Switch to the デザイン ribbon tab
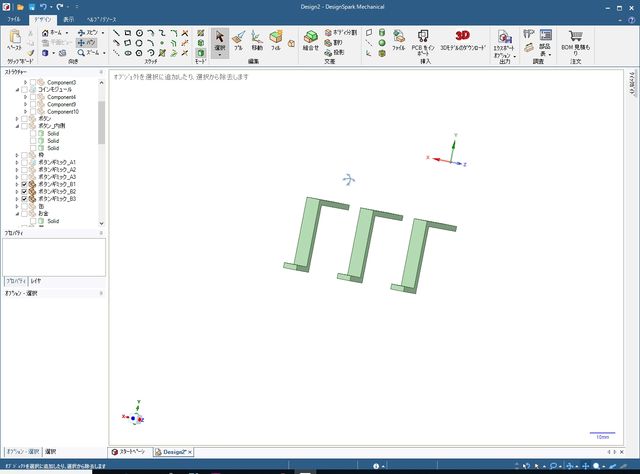The height and width of the screenshot is (474, 640). point(42,19)
